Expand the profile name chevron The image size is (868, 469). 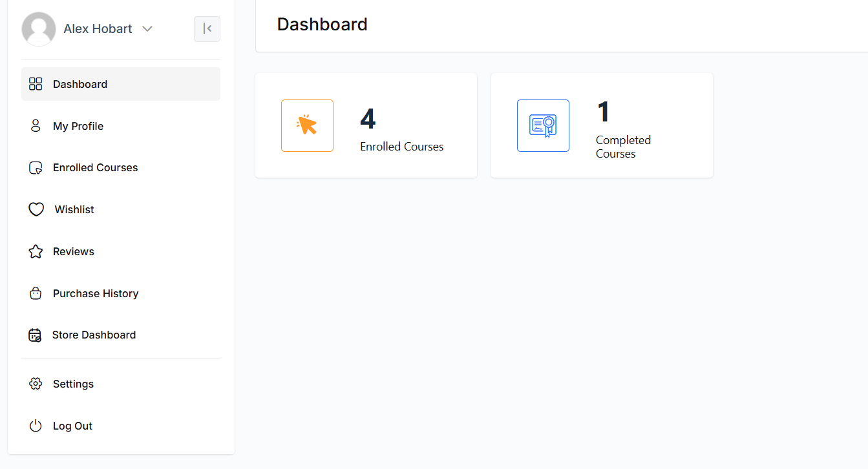(147, 28)
